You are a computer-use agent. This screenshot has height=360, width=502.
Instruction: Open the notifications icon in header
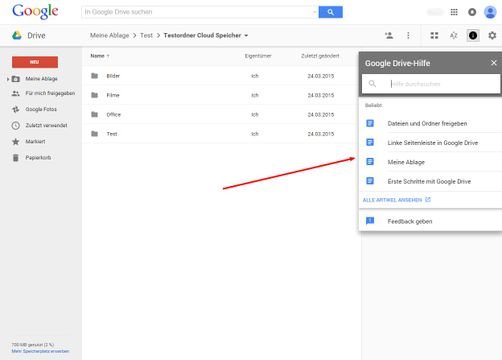472,12
